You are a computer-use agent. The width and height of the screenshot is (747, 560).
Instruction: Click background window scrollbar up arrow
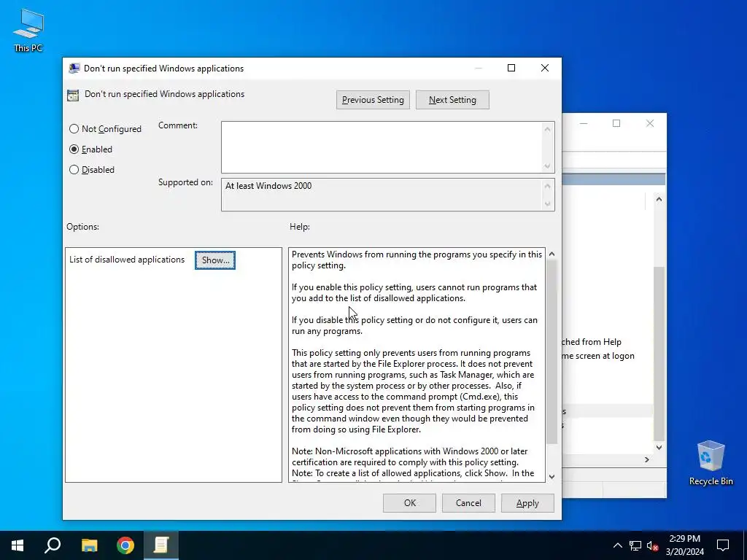coord(659,199)
